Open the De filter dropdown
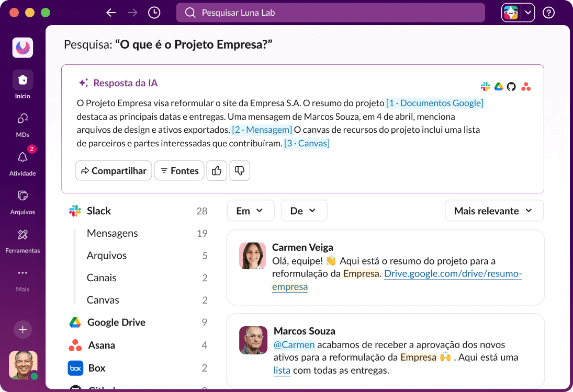The width and height of the screenshot is (573, 392). click(x=304, y=210)
